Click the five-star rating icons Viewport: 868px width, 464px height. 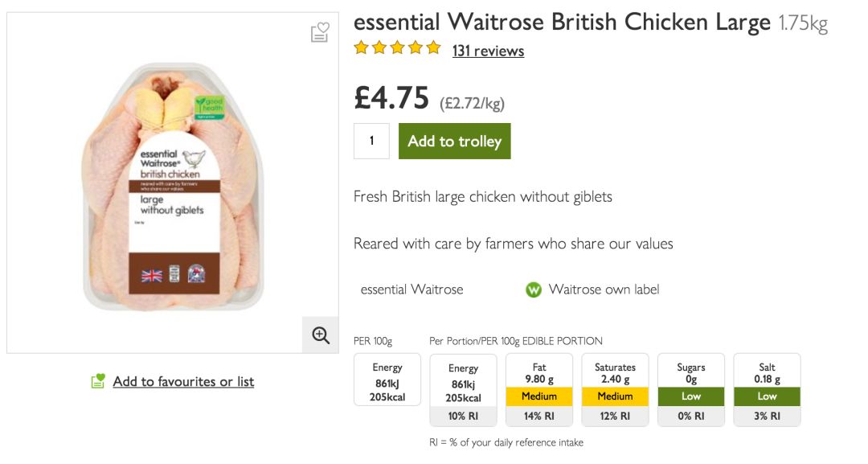coord(397,48)
